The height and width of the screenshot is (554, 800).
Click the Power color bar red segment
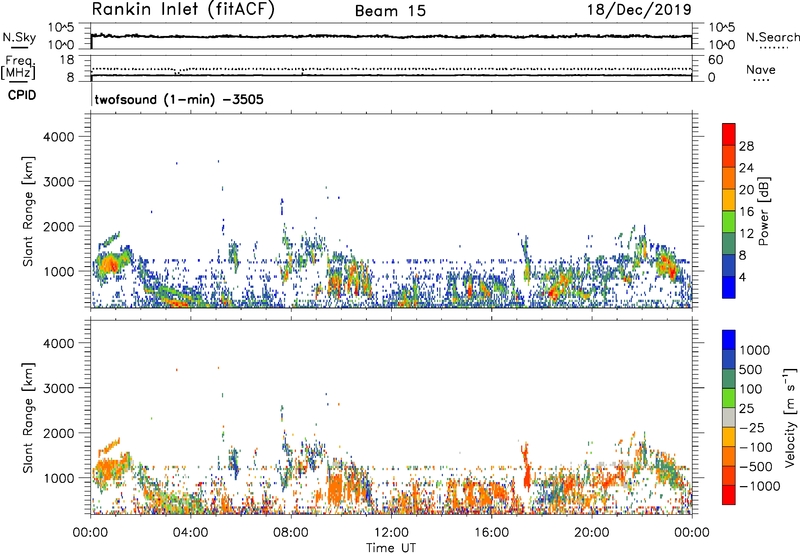pyautogui.click(x=729, y=134)
